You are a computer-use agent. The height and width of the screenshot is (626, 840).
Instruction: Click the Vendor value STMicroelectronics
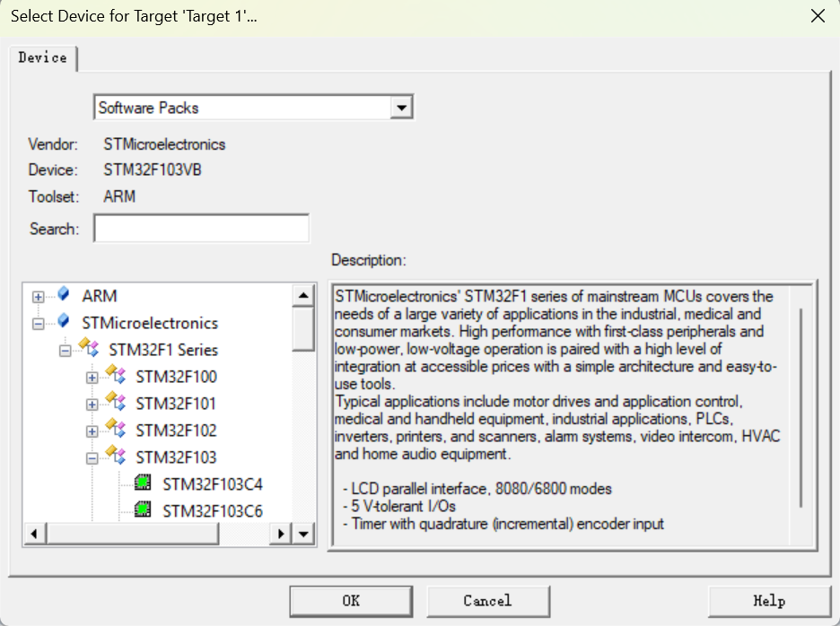click(164, 144)
